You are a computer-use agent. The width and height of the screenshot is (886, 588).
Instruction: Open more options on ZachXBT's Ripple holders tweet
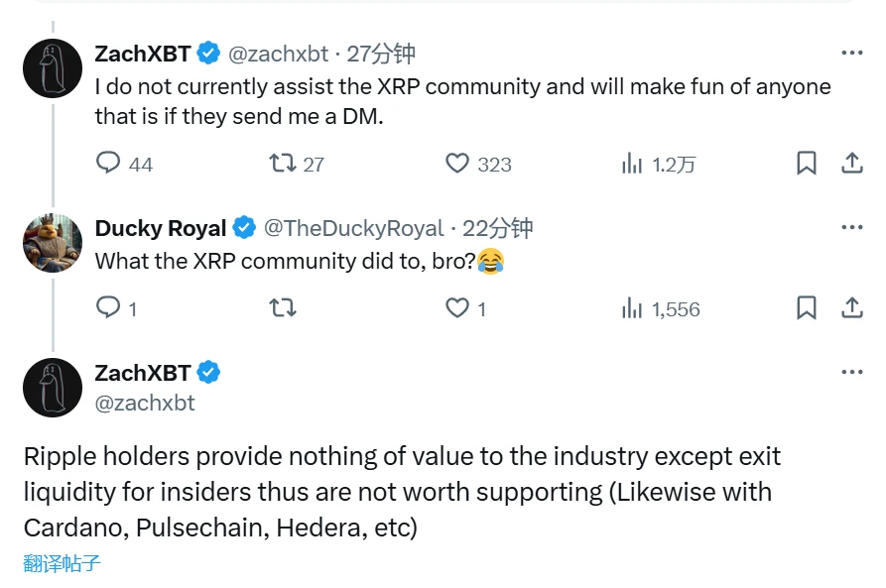(851, 370)
